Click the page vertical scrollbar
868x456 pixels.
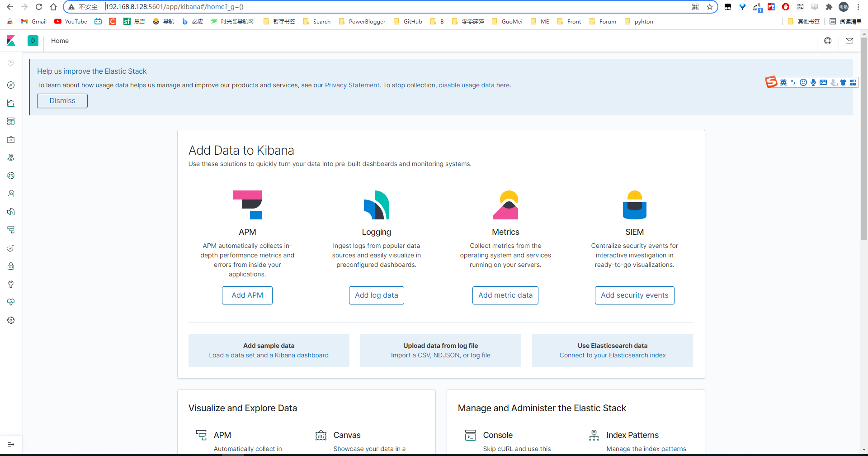pyautogui.click(x=864, y=138)
